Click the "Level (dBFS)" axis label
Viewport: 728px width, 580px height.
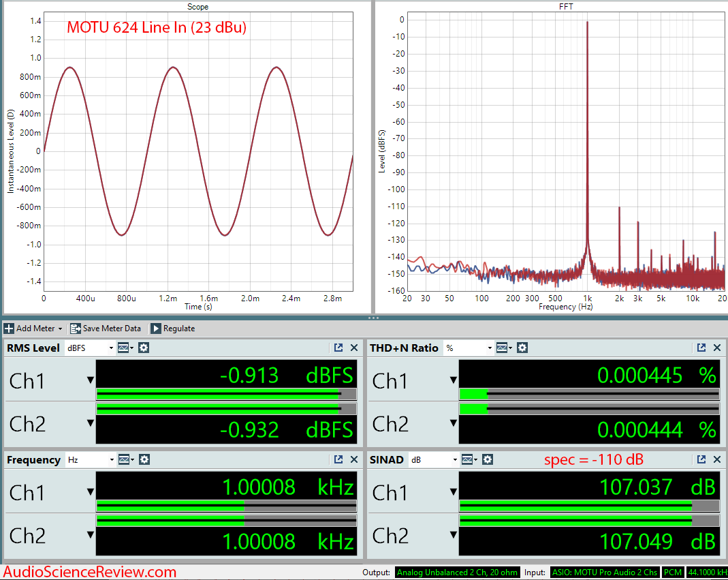[382, 151]
